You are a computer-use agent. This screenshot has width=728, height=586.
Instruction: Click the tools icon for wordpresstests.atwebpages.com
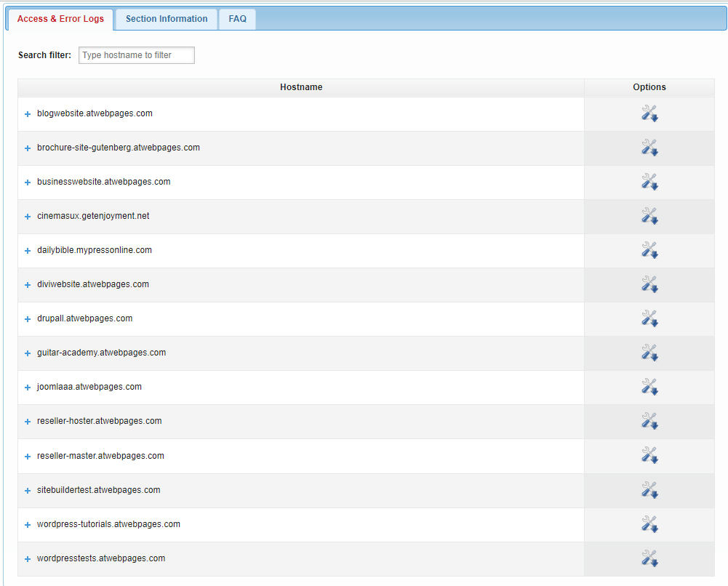coord(649,558)
